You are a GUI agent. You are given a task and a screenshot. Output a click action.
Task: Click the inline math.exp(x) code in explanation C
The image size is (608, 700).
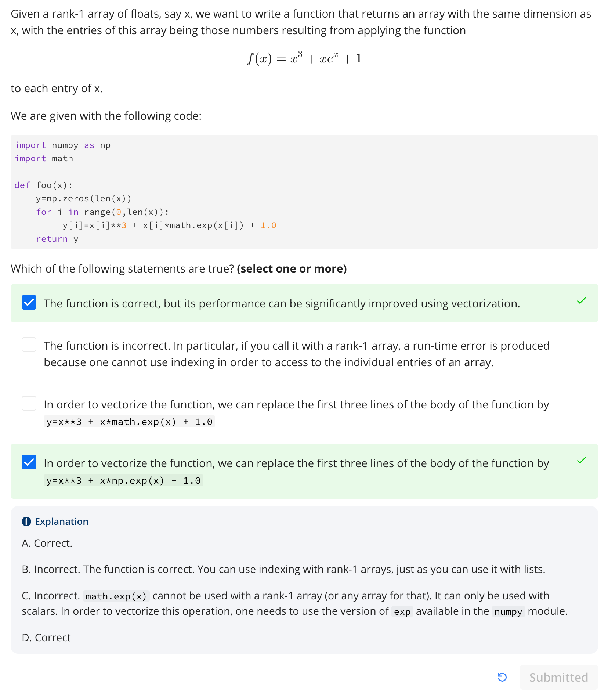click(116, 596)
